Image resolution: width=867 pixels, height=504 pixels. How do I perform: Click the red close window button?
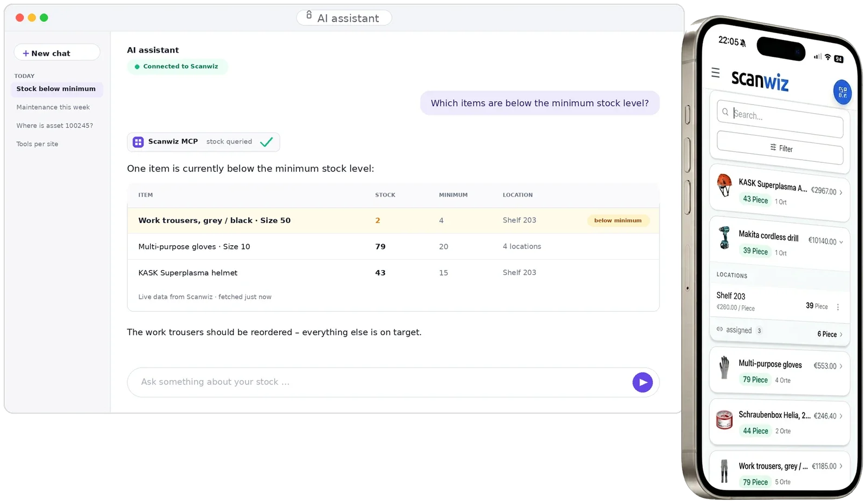pyautogui.click(x=20, y=18)
